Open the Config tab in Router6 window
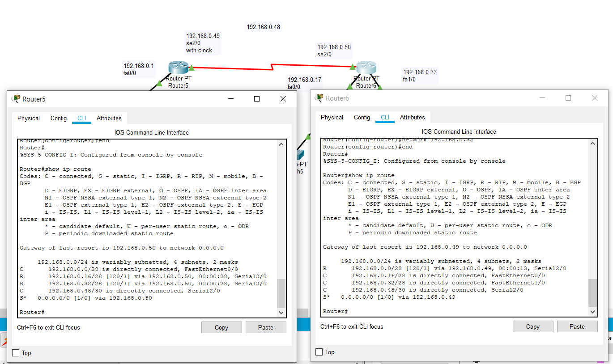This screenshot has width=613, height=364. [x=362, y=118]
